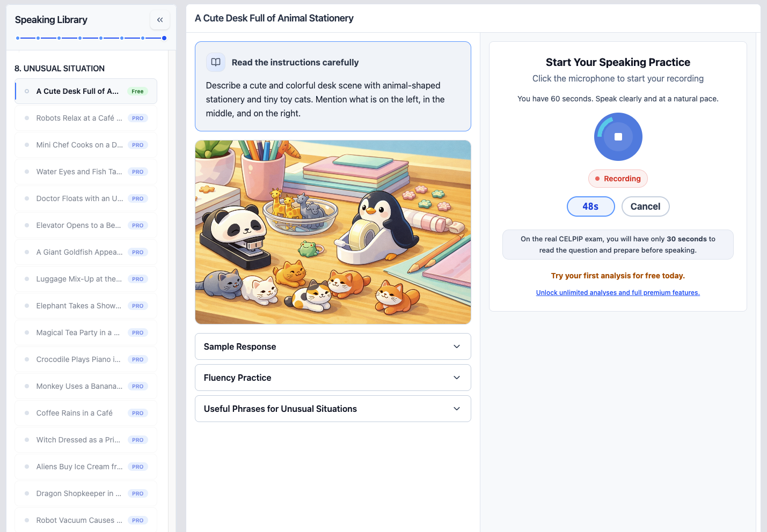Click the PRO badge on Robots Relax lesson
The width and height of the screenshot is (767, 532).
(138, 117)
